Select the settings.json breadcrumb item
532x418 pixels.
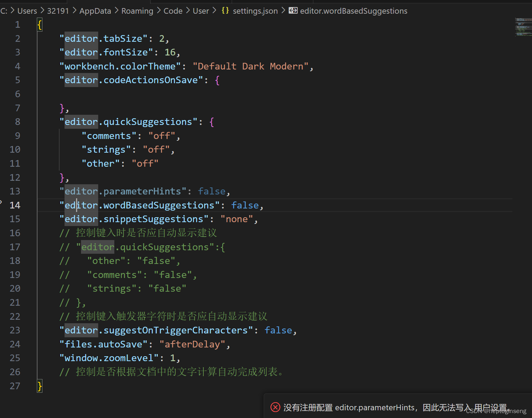tap(255, 11)
